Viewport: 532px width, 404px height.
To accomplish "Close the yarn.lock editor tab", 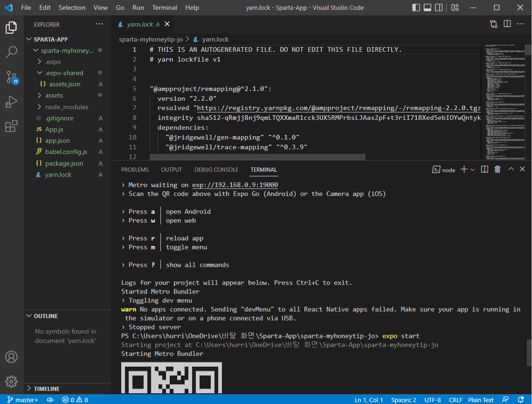I will (167, 24).
